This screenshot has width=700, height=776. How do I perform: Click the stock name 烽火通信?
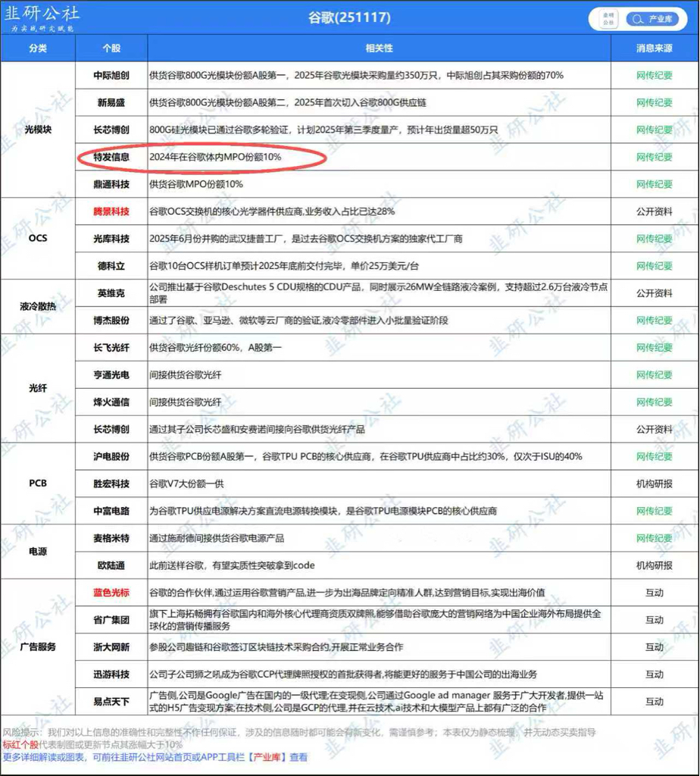click(x=111, y=402)
